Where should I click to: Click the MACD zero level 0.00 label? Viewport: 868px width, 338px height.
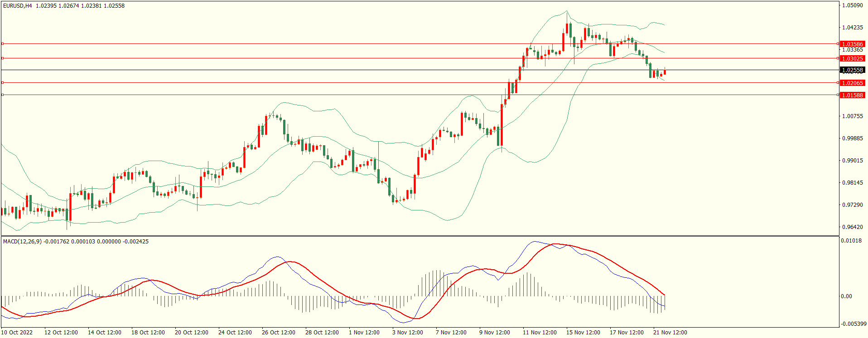tap(846, 296)
